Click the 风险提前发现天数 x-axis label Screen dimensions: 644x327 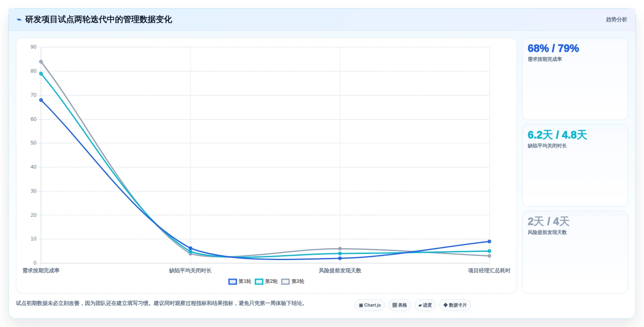point(340,271)
